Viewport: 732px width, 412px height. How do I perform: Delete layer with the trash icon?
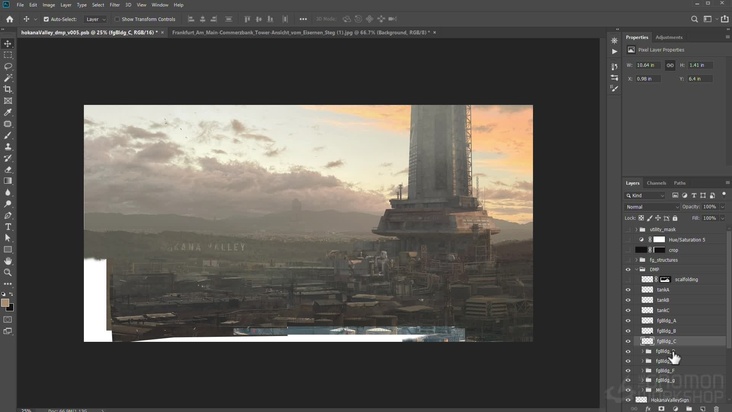point(717,409)
